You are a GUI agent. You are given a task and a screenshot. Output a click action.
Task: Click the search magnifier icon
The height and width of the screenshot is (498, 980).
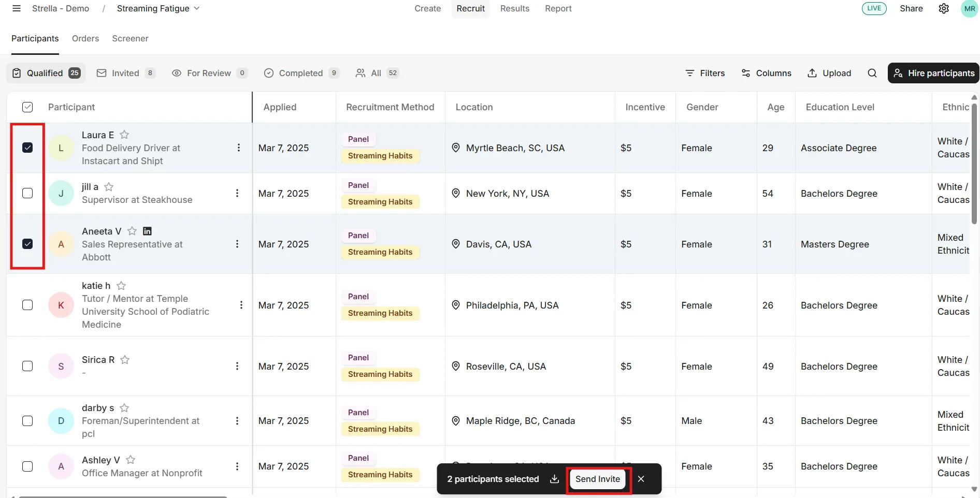pos(872,73)
